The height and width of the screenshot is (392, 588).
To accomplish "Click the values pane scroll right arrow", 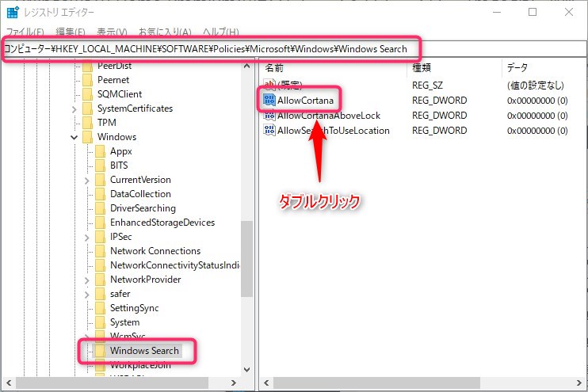I will (x=579, y=383).
